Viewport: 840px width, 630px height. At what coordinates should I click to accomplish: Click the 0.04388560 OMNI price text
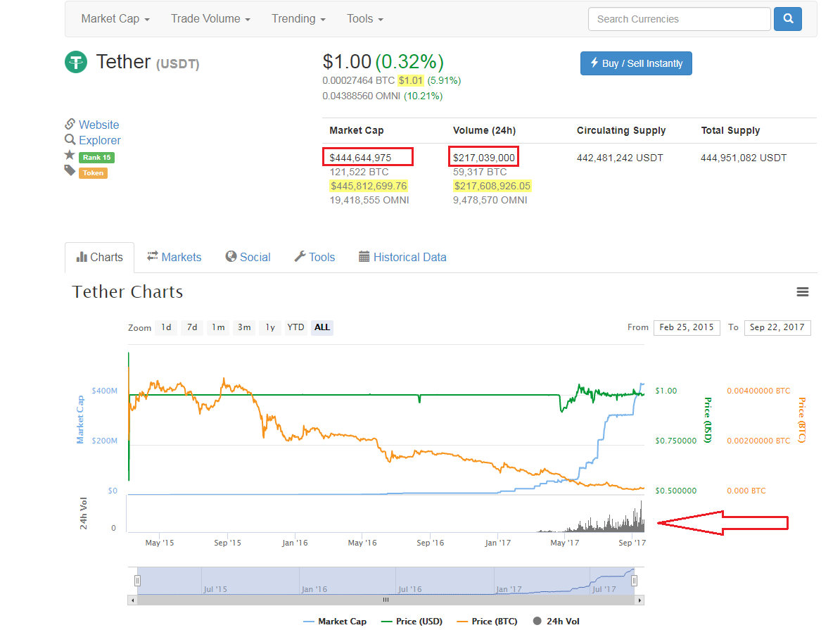pyautogui.click(x=361, y=96)
